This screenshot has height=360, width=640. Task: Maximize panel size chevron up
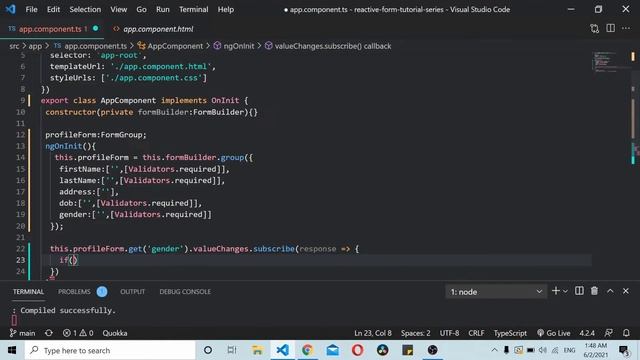coord(610,291)
